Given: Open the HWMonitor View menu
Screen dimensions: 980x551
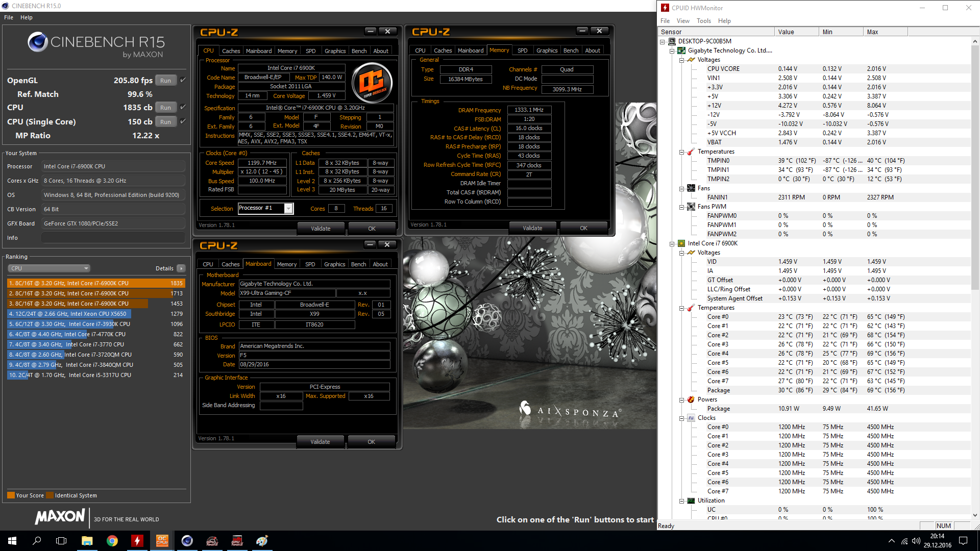Looking at the screenshot, I should [683, 21].
